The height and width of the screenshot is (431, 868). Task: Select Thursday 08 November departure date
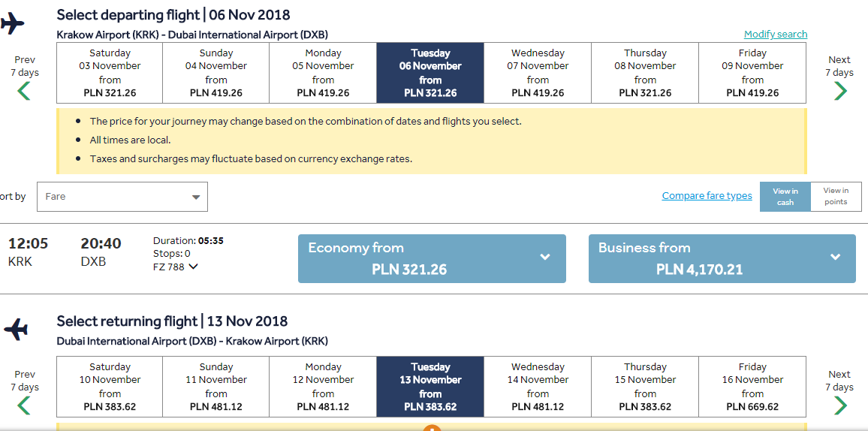pos(645,73)
